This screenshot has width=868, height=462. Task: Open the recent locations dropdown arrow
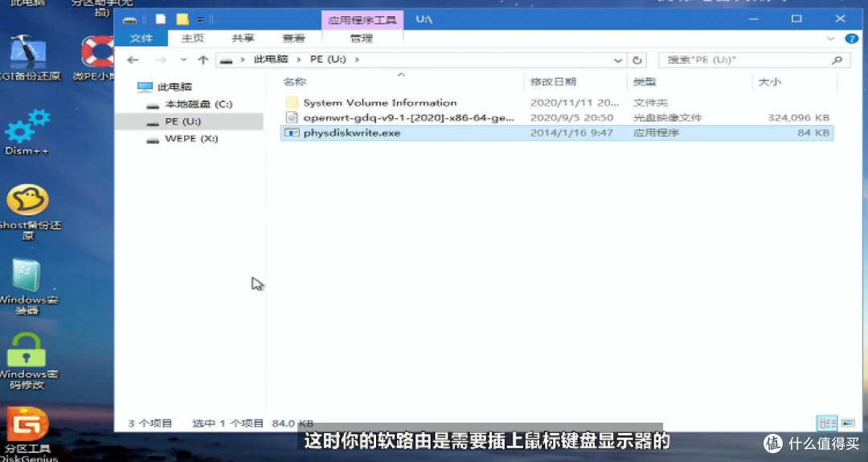[183, 59]
